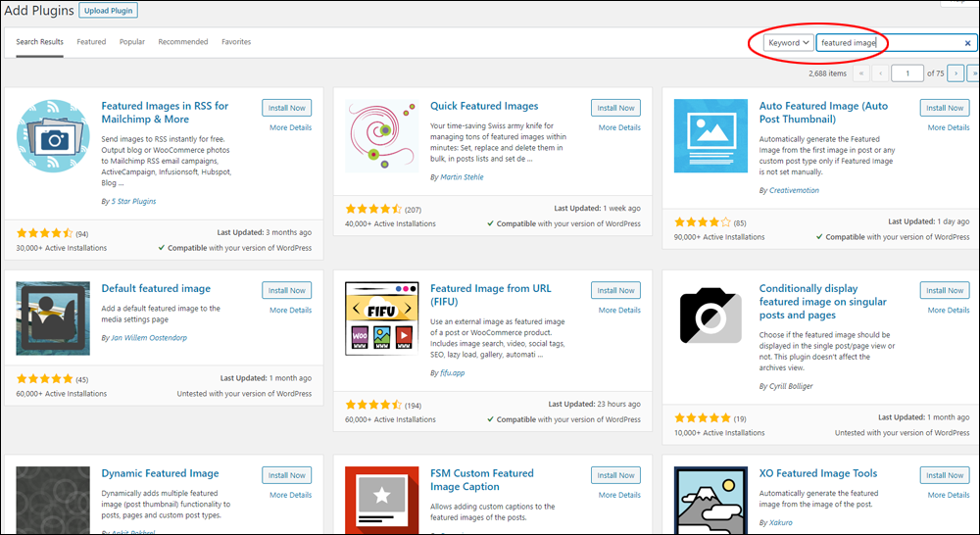Install FSM Custom Featured Image Caption
The height and width of the screenshot is (535, 980).
615,475
